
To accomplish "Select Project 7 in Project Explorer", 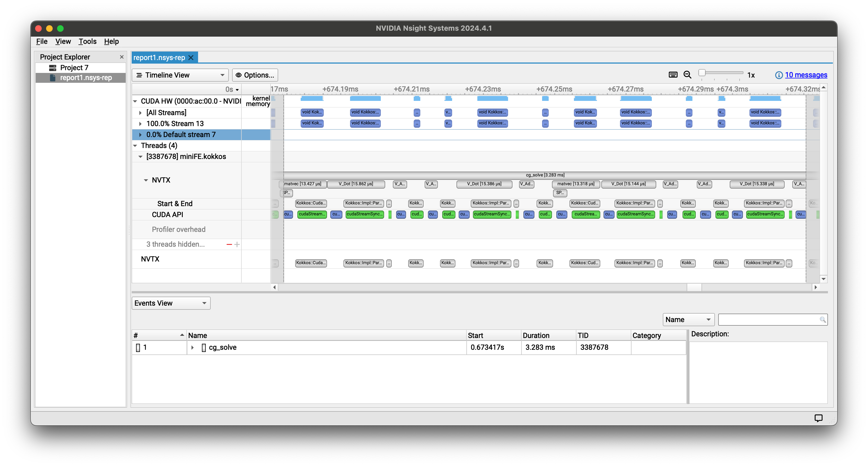I will click(x=74, y=68).
